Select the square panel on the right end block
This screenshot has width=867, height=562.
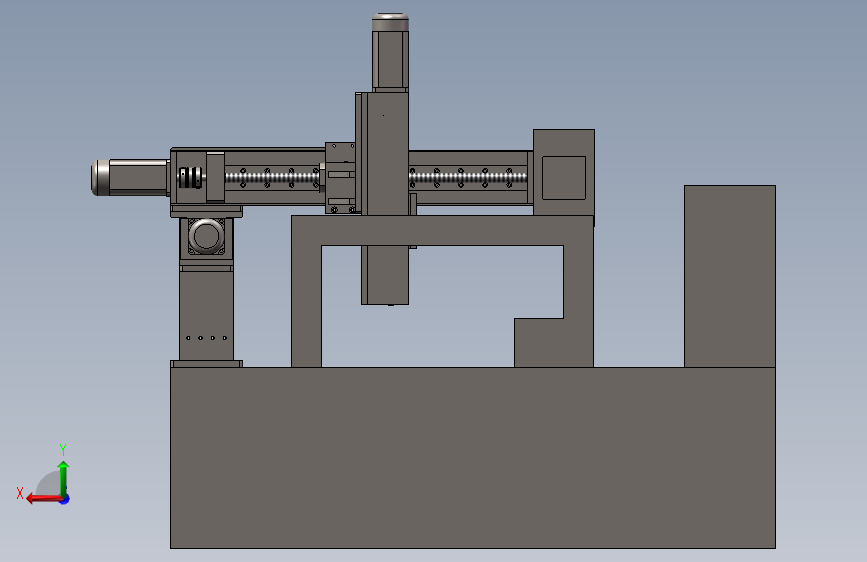pyautogui.click(x=564, y=178)
